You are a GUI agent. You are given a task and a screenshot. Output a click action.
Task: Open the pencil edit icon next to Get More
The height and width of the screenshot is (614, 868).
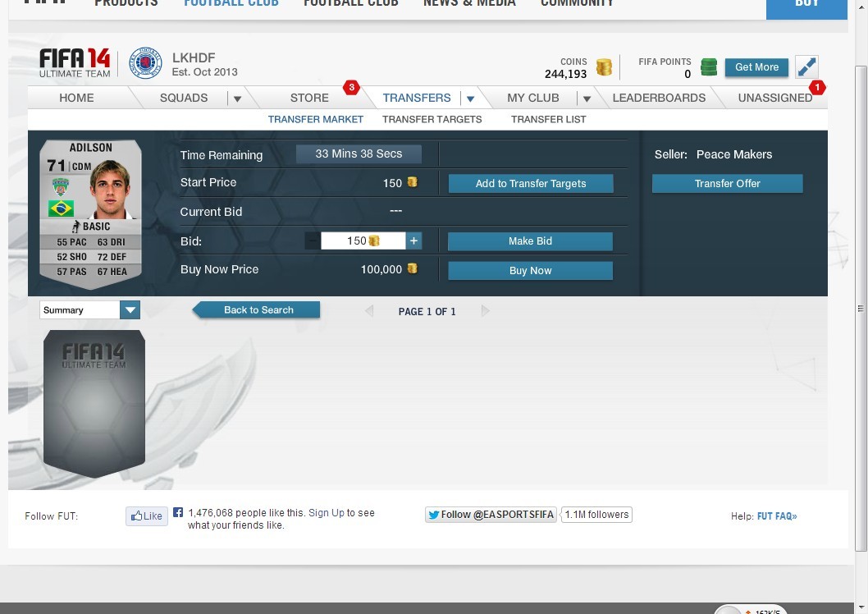coord(806,67)
